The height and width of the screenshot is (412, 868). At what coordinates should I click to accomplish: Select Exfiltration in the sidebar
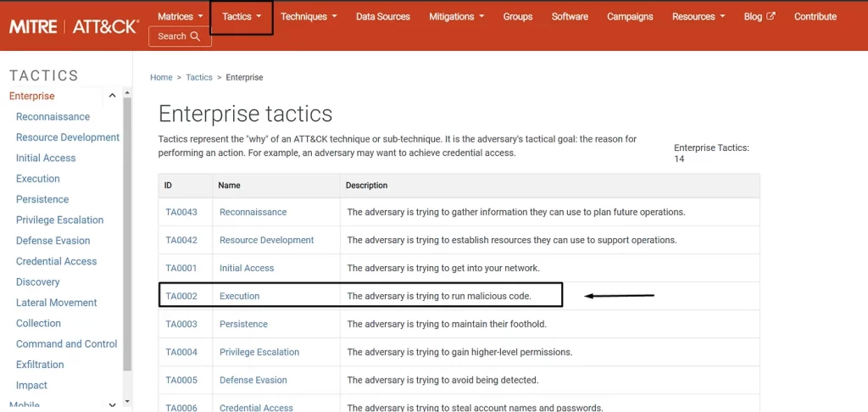click(x=40, y=365)
